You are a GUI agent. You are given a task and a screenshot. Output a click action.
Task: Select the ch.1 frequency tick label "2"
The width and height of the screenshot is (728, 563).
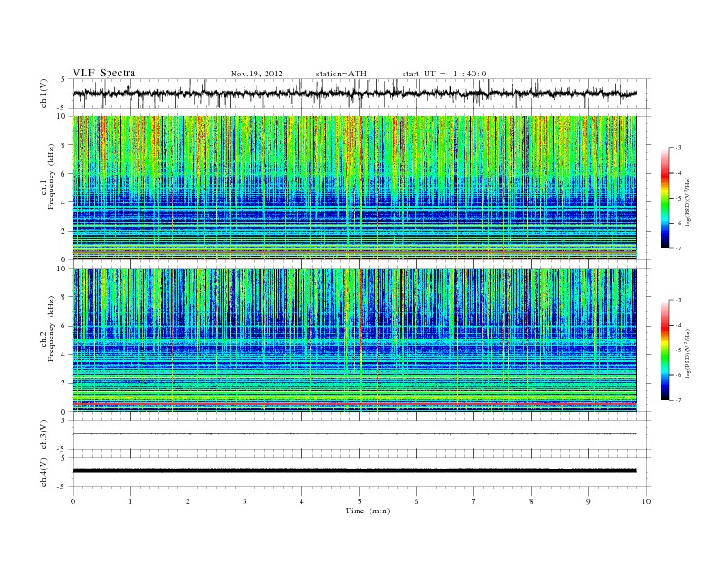click(64, 231)
